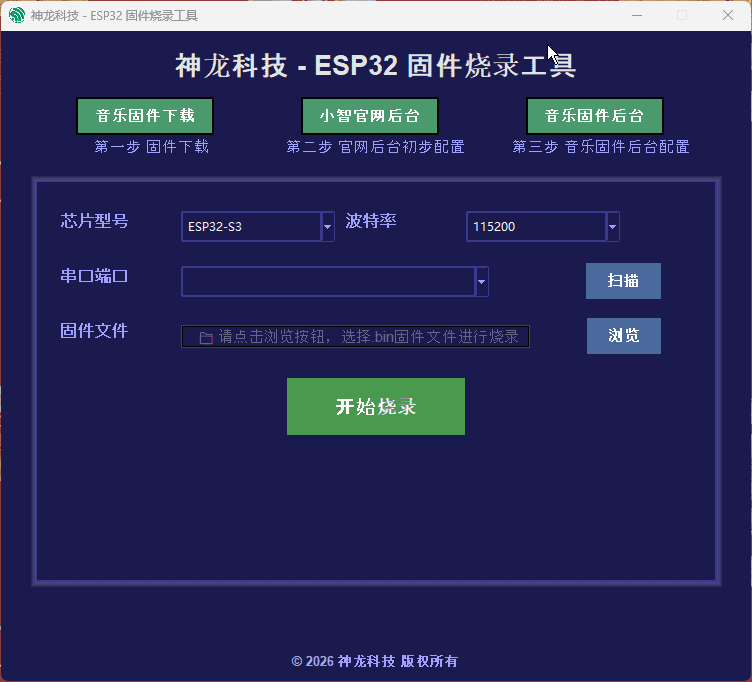The width and height of the screenshot is (752, 682).
Task: Minimize the 神龙科技 window
Action: tap(637, 15)
